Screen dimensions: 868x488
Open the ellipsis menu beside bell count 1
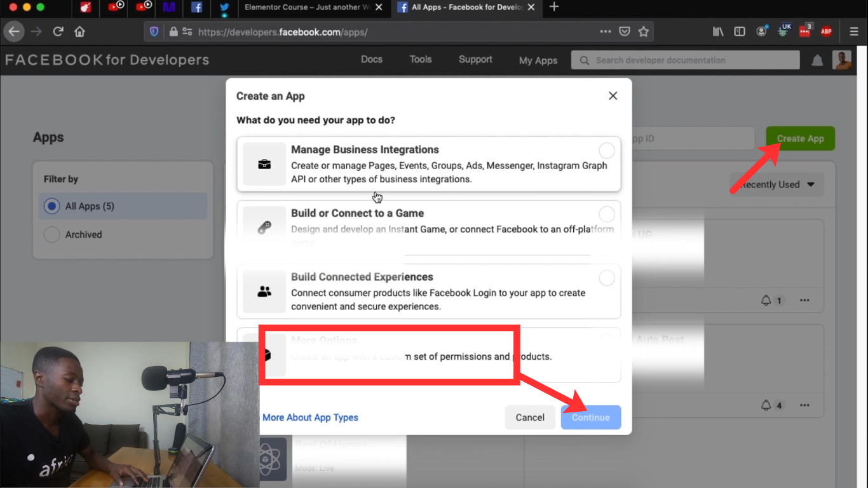(x=804, y=300)
